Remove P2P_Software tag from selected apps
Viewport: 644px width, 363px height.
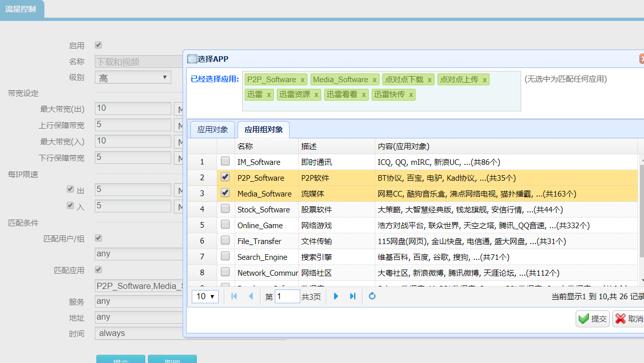302,80
